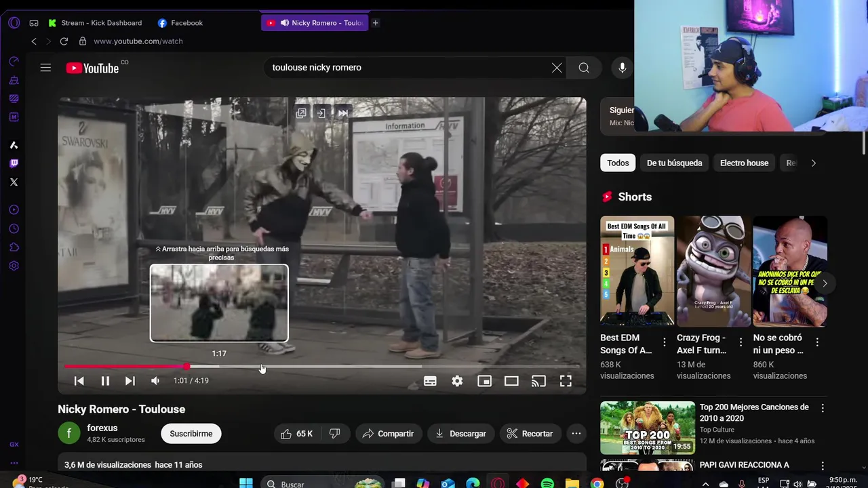Viewport: 868px width, 488px height.
Task: Show hidden system tray icons
Action: tap(705, 484)
